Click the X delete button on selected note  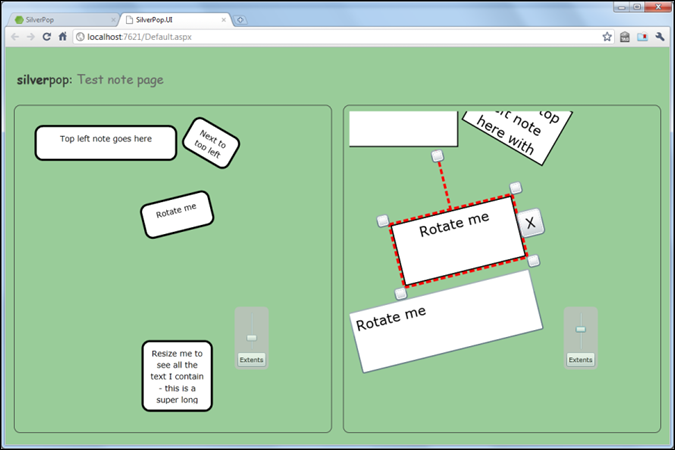531,223
